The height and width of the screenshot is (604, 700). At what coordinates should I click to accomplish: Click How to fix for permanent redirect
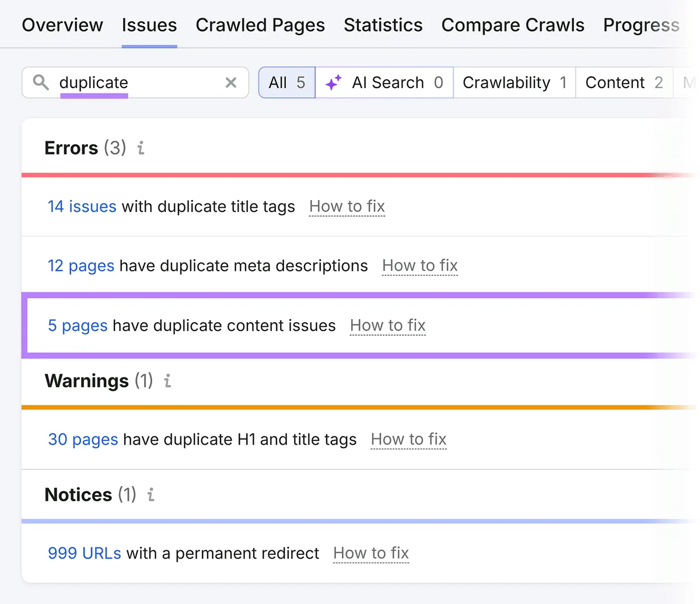click(x=371, y=553)
